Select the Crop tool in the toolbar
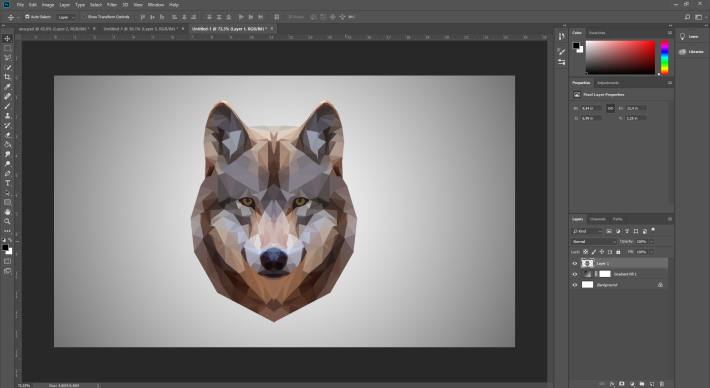Viewport: 710px width, 388px height. (x=7, y=77)
